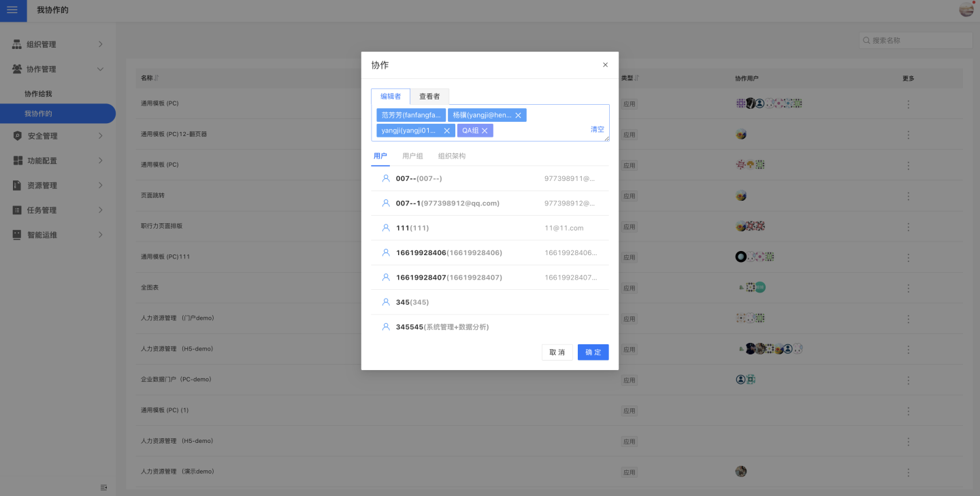The image size is (980, 496).
Task: Click the hamburger menu icon
Action: coord(12,10)
